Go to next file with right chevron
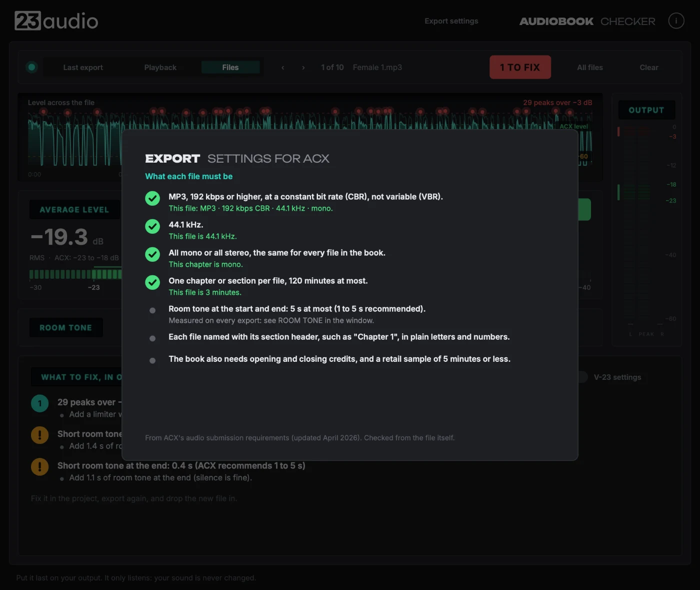The width and height of the screenshot is (700, 590). coord(303,68)
